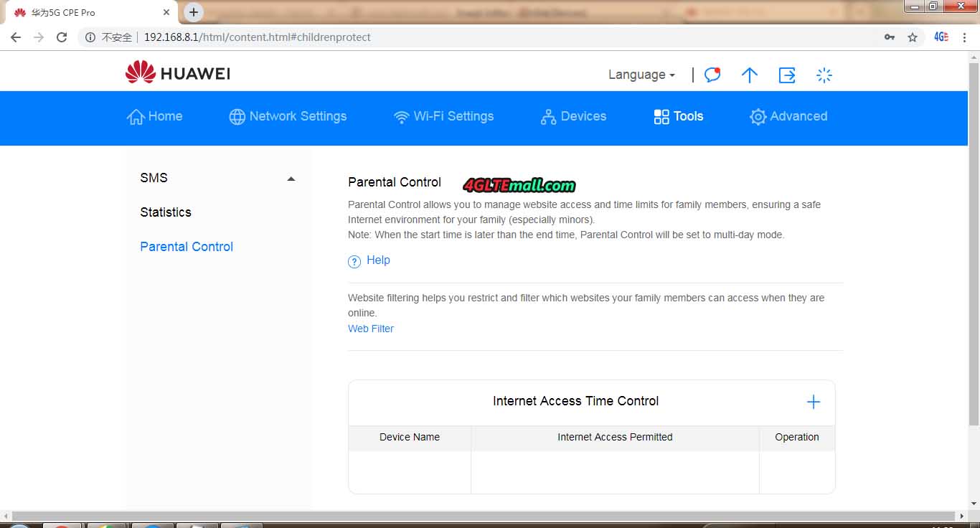Click the loading spinner icon in header
980x528 pixels.
point(824,75)
